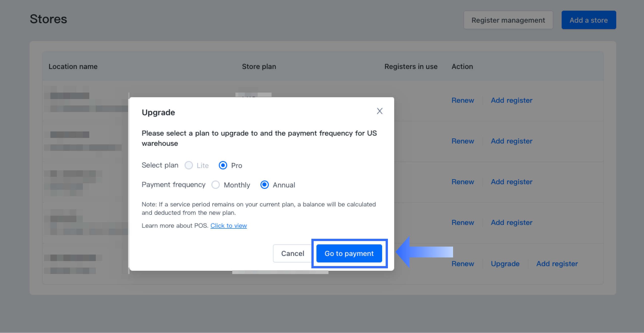Click Renew in the first store row
Viewport: 644px width, 333px height.
tap(463, 100)
